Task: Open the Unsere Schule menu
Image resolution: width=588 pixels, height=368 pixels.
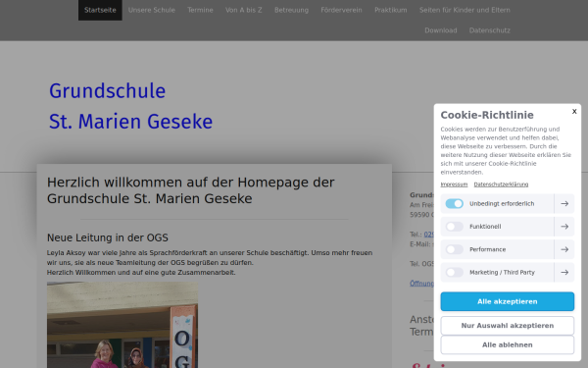Action: point(152,10)
